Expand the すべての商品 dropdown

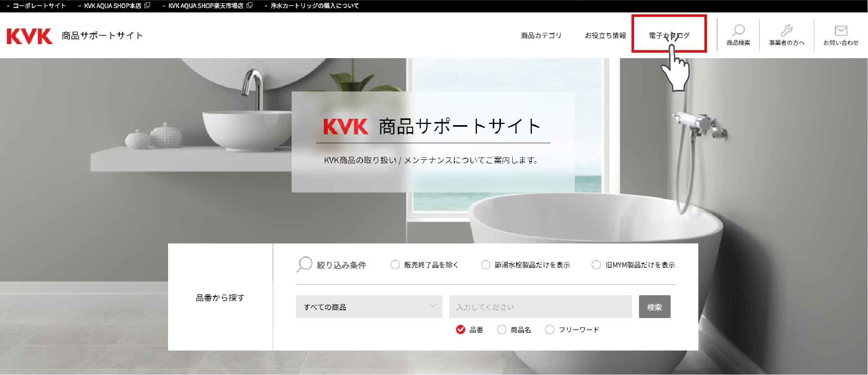tap(369, 307)
